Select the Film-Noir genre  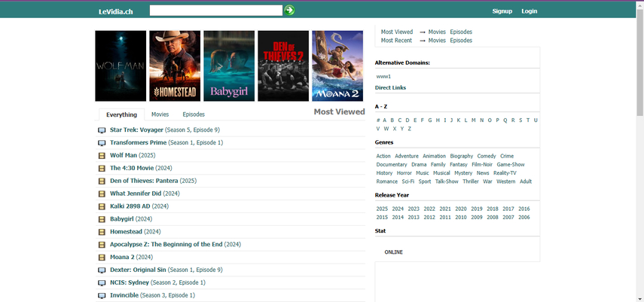click(482, 164)
